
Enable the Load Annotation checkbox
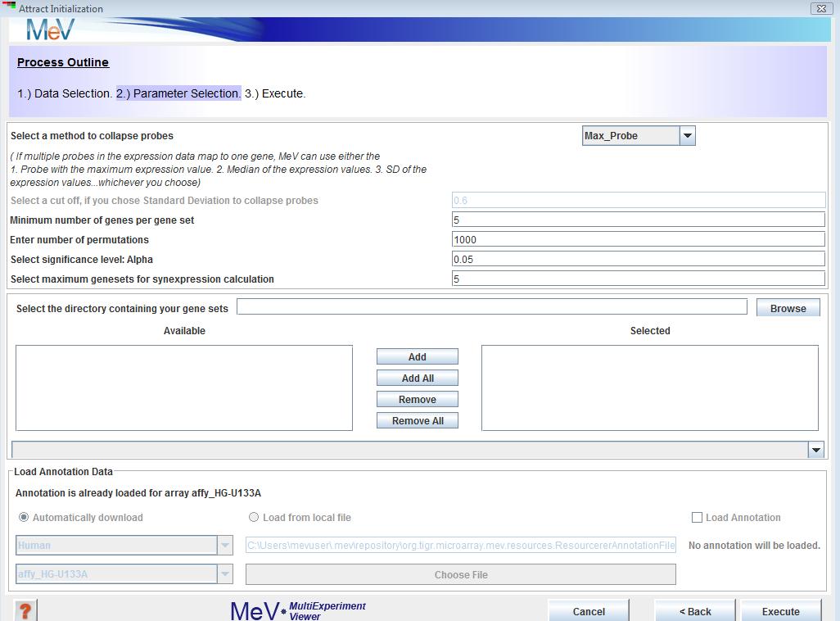tap(698, 518)
